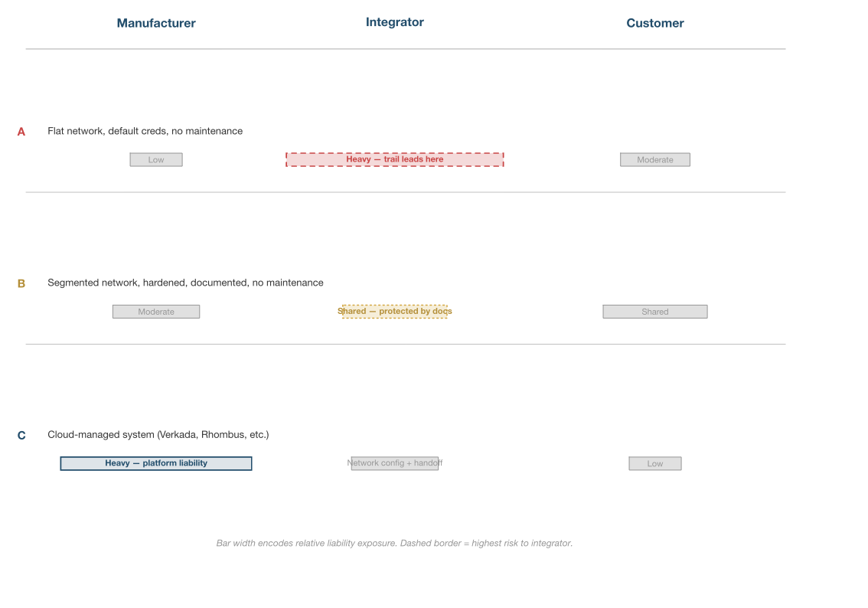This screenshot has height=608, width=868.
Task: Click the 'Cloud-managed system (Verkada, Rhombus)' label
Action: tap(158, 434)
